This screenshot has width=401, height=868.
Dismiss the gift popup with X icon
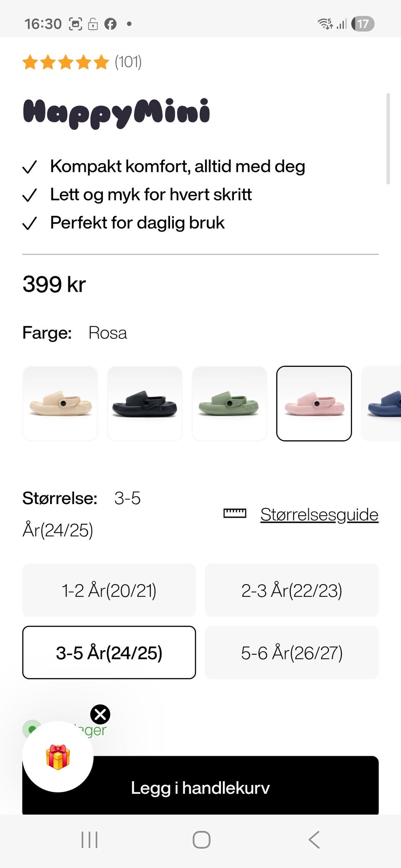tap(100, 714)
